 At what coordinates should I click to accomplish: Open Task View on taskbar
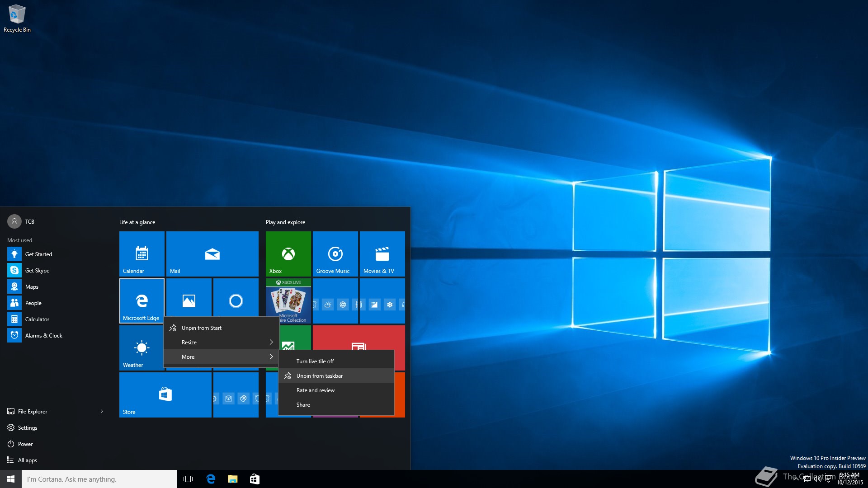point(188,479)
